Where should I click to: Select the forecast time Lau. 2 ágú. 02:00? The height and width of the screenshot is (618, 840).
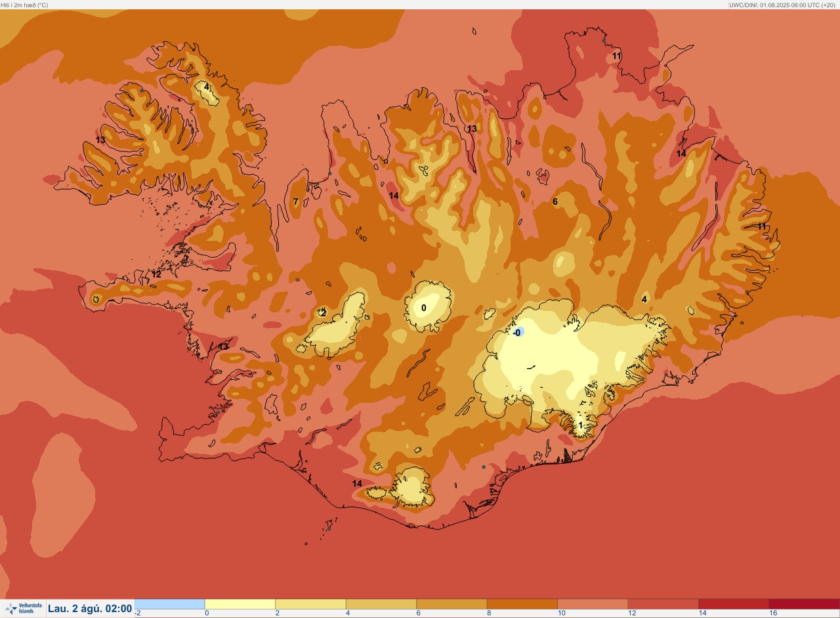click(x=90, y=609)
